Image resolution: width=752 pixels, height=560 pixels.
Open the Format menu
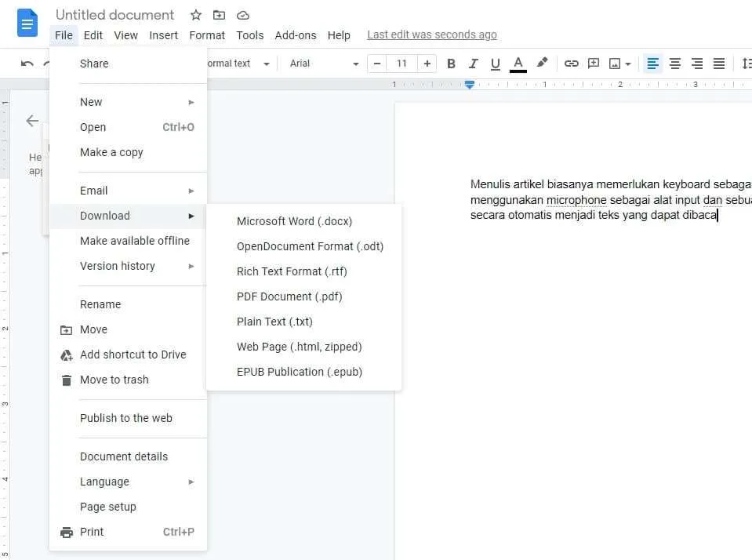point(207,35)
